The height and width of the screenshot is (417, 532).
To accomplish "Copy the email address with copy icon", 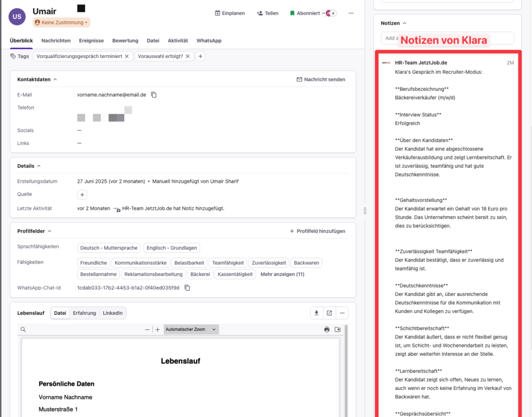I will [154, 95].
